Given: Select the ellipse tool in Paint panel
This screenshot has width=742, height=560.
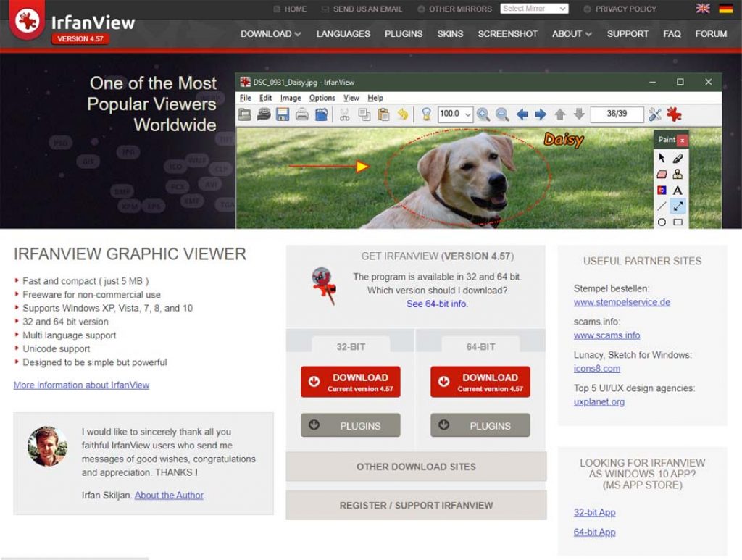Looking at the screenshot, I should point(662,222).
